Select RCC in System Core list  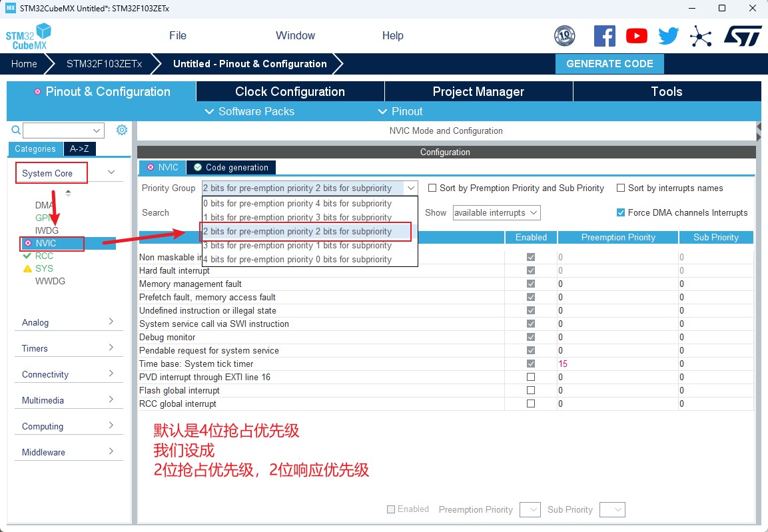[x=44, y=256]
